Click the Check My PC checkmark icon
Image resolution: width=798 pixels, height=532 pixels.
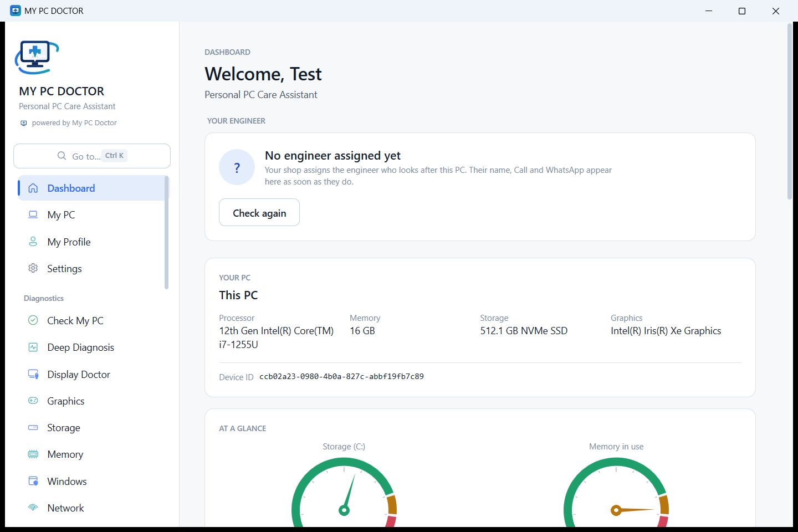[x=33, y=320]
